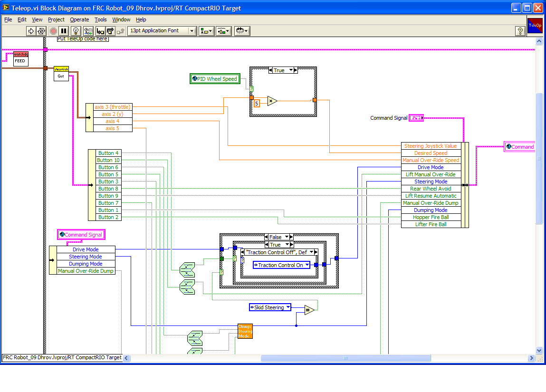The width and height of the screenshot is (546, 392).
Task: Open the Edit menu
Action: point(22,19)
